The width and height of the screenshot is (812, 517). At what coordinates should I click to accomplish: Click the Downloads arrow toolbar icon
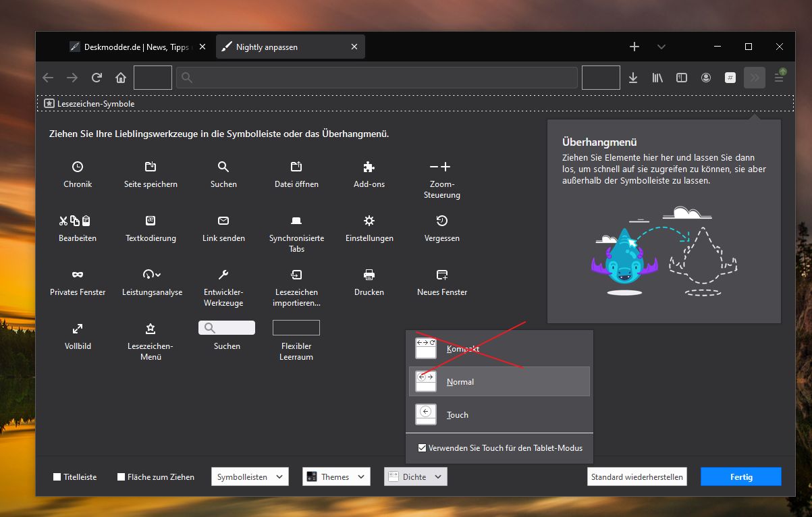(633, 78)
